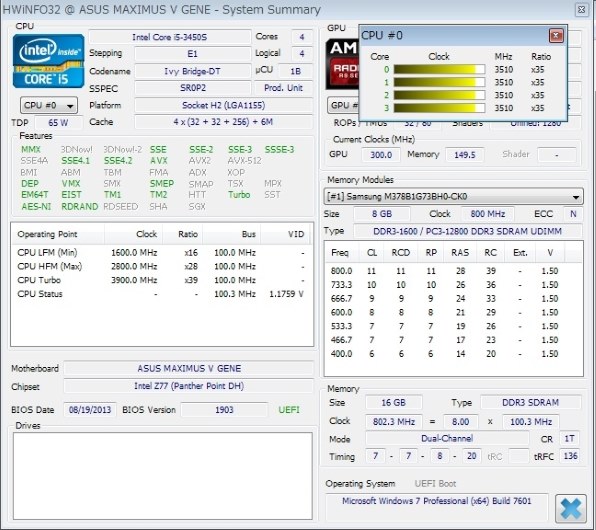Click the Ratio column header in operating table
The height and width of the screenshot is (530, 596).
coord(183,234)
